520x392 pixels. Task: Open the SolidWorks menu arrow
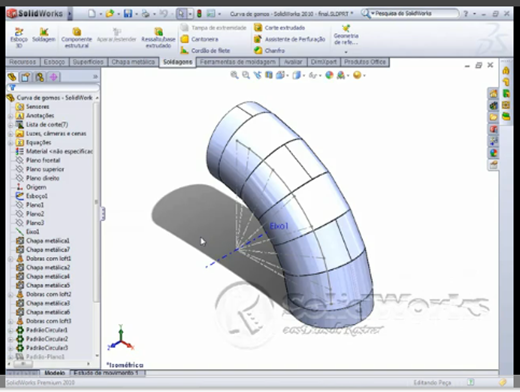point(70,14)
